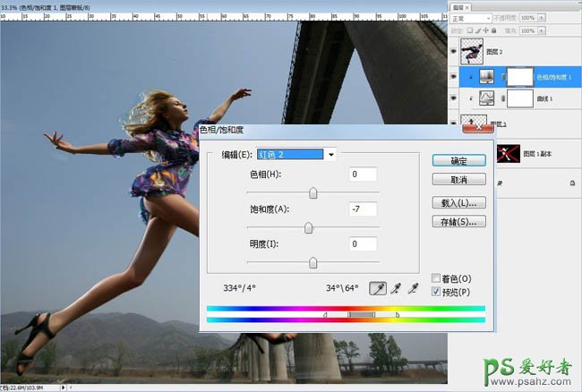Click the 载入(L)... load button

(x=458, y=202)
